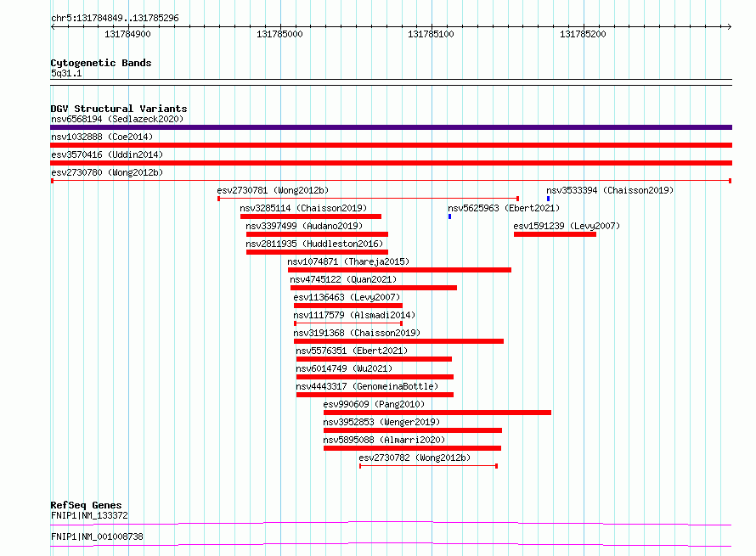This screenshot has width=756, height=556.
Task: Open FNIP1|NM_133372 gene label
Action: 90,515
